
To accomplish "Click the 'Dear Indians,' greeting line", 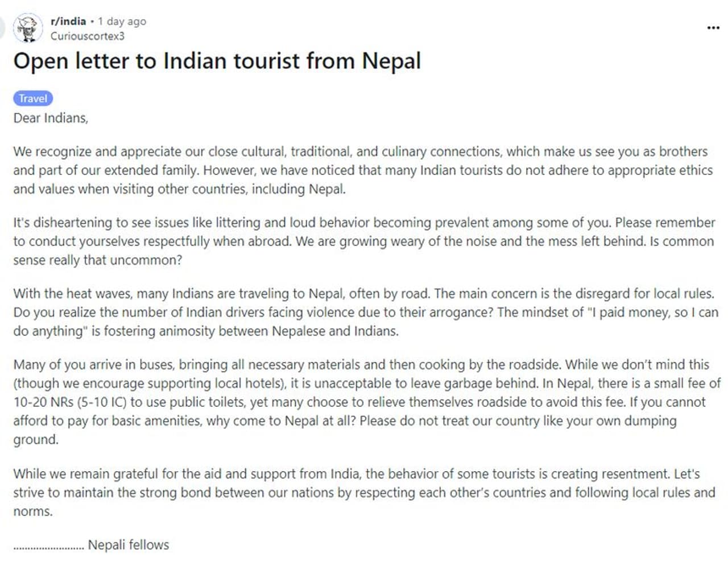I will pyautogui.click(x=51, y=118).
